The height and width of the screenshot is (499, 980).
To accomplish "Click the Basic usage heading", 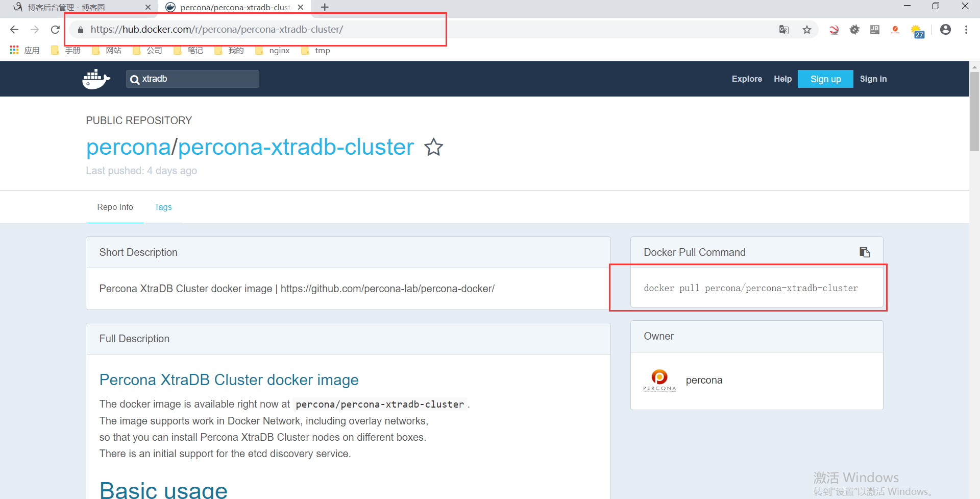I will tap(163, 490).
